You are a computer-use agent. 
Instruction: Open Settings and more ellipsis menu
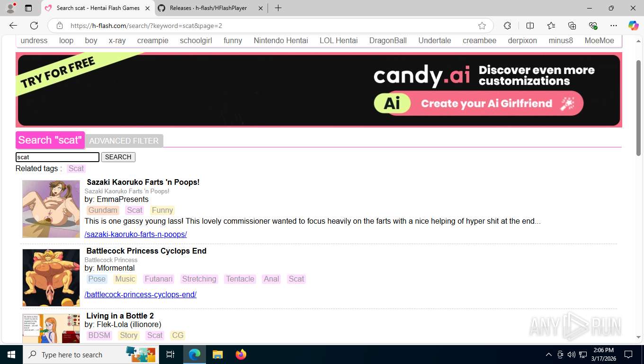click(x=614, y=26)
